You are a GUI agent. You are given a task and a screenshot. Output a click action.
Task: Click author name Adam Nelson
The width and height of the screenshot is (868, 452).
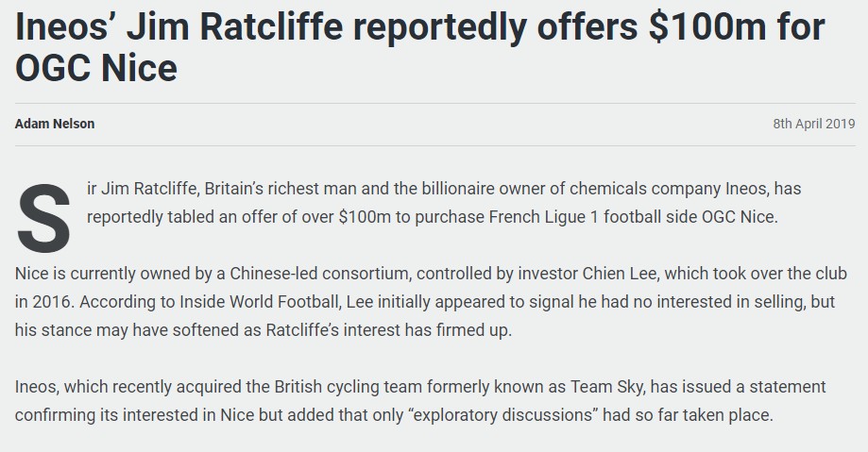point(55,124)
